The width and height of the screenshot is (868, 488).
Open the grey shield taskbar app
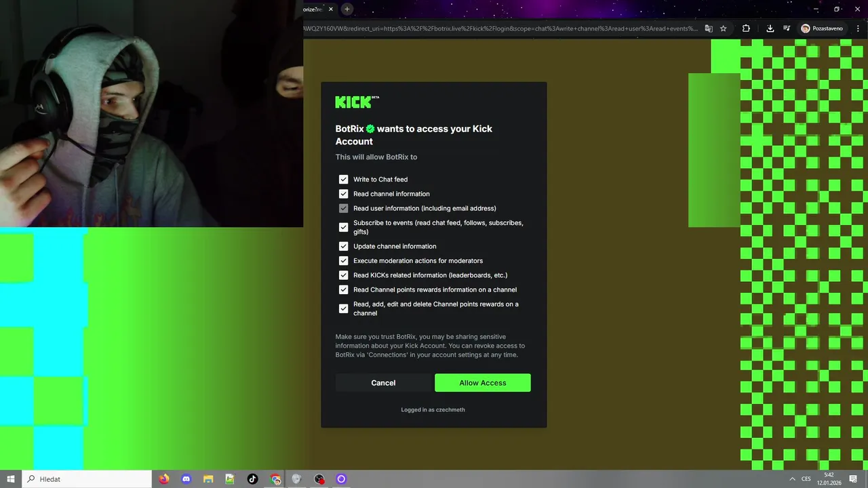pos(296,479)
